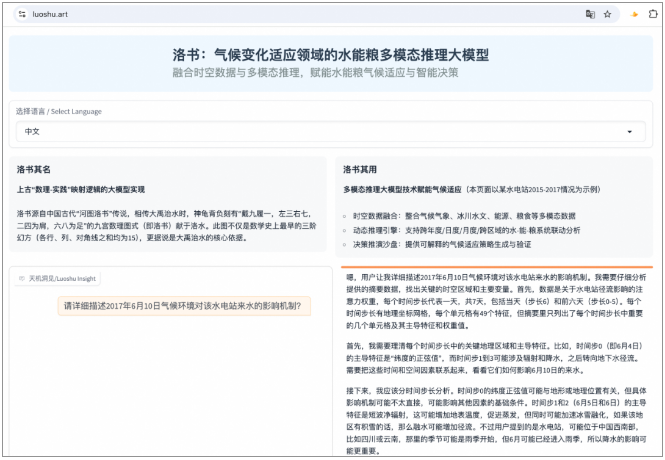Click the 上古"数理-实践"映射逻辑 subheading
Screen dimensions: 665x460
81,190
